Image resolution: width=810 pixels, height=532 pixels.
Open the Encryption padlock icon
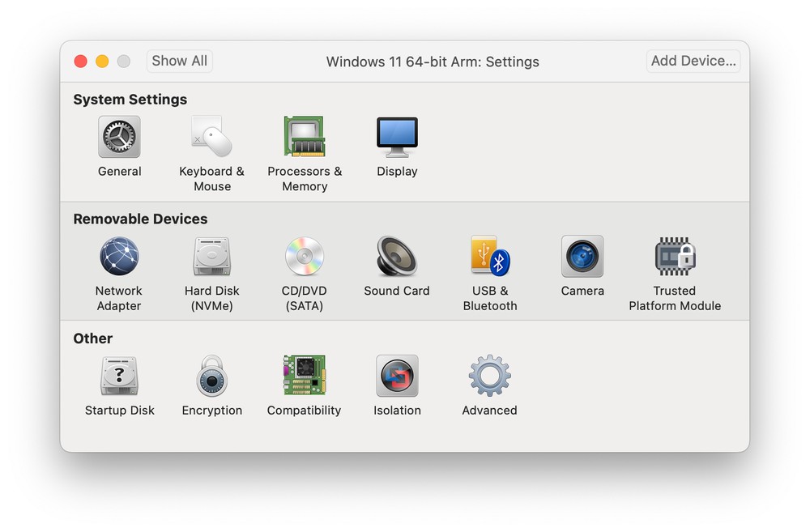point(211,376)
